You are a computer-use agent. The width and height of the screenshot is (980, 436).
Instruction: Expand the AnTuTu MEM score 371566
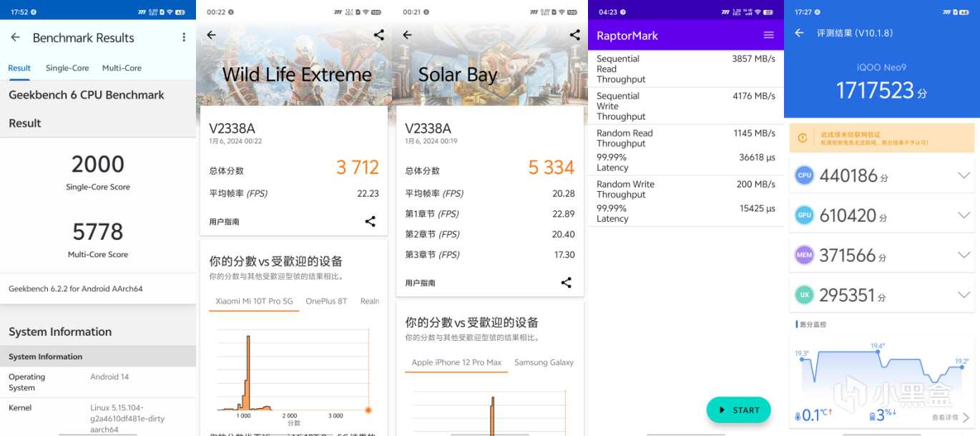(x=964, y=255)
